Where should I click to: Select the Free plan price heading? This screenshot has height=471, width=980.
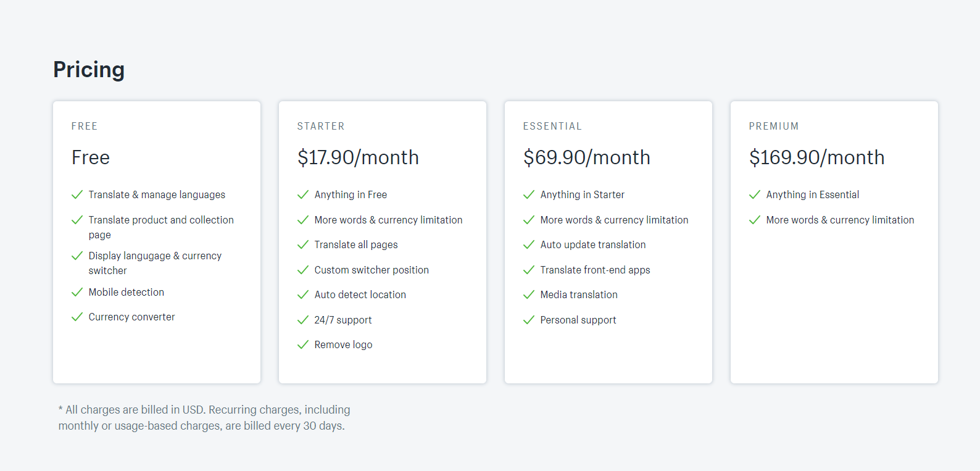(91, 157)
